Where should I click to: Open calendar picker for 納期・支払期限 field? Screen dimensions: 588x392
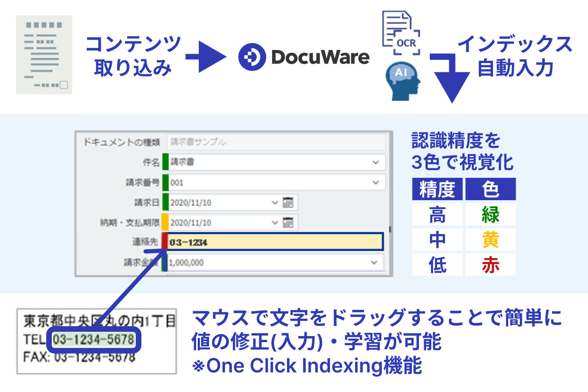pyautogui.click(x=288, y=223)
